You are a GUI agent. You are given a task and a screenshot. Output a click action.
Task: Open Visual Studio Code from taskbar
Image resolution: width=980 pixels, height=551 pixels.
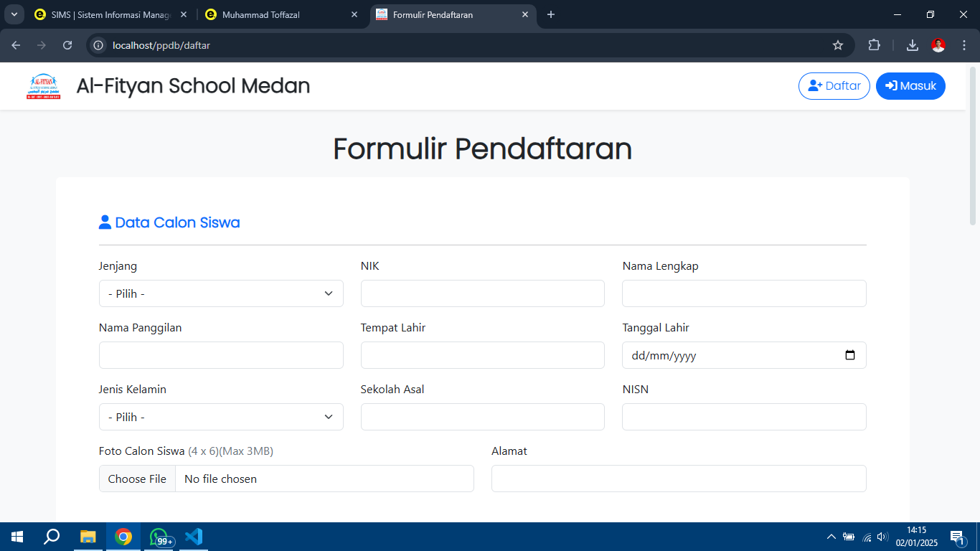(x=194, y=537)
